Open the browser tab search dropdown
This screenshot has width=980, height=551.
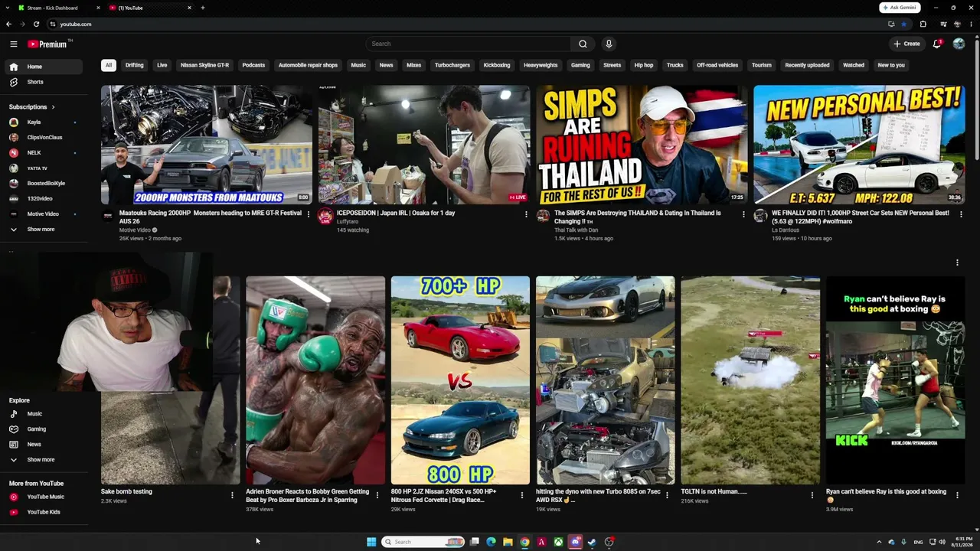pyautogui.click(x=8, y=8)
